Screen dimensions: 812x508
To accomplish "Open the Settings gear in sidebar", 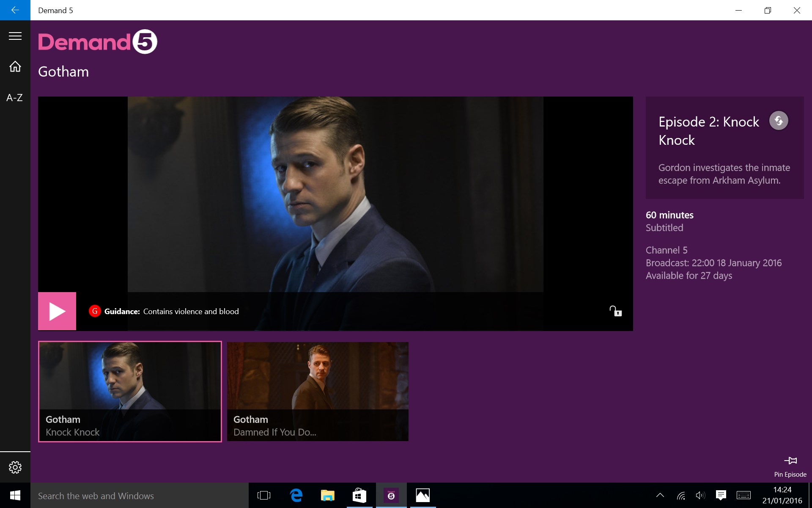I will pyautogui.click(x=15, y=467).
